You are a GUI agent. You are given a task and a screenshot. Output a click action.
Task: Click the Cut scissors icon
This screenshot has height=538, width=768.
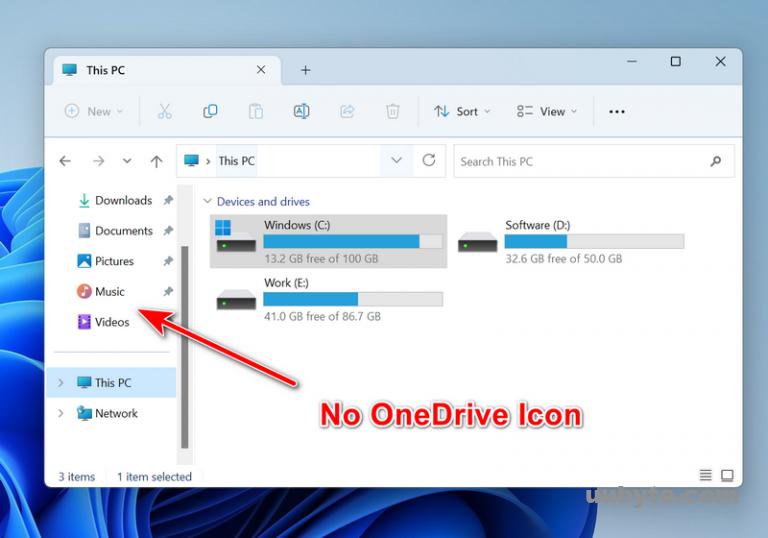165,111
